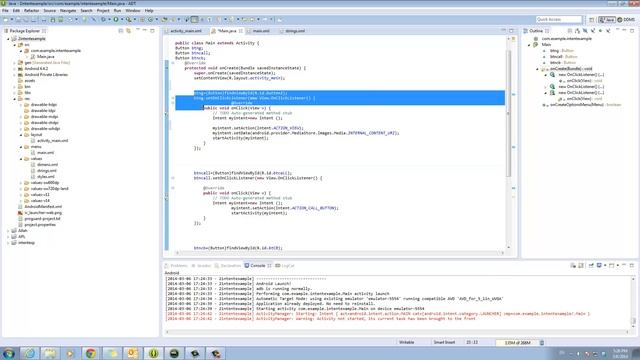Open the dropdown arrow next to the New icon
This screenshot has width=640, height=360.
11,20
